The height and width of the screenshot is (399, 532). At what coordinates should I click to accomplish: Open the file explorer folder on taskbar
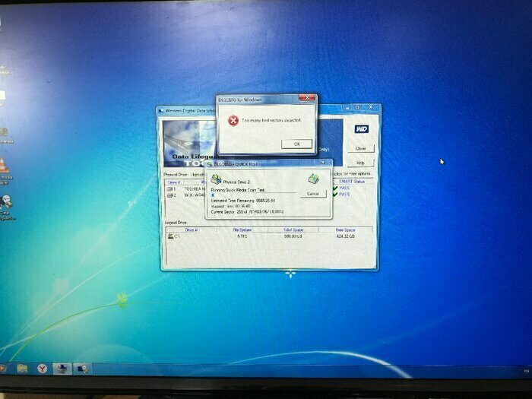coord(24,369)
